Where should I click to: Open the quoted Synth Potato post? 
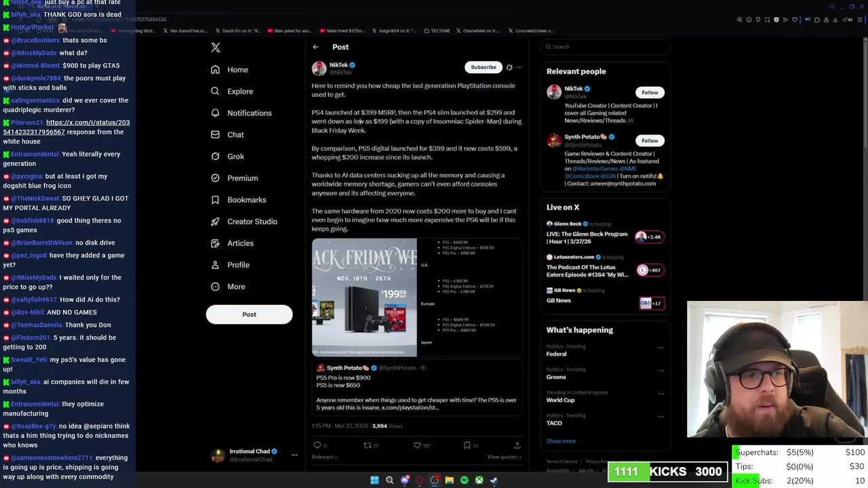[x=417, y=387]
